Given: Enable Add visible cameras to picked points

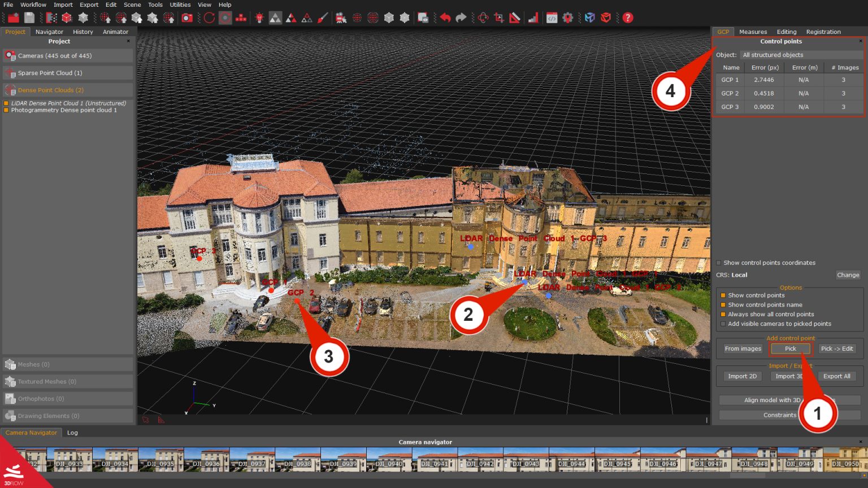Looking at the screenshot, I should click(723, 324).
